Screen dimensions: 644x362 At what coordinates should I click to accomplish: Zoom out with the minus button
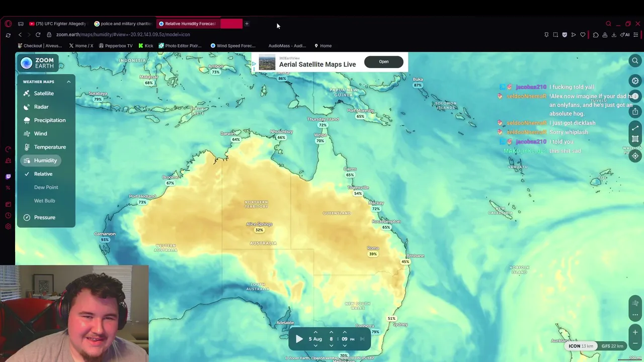[635, 343]
